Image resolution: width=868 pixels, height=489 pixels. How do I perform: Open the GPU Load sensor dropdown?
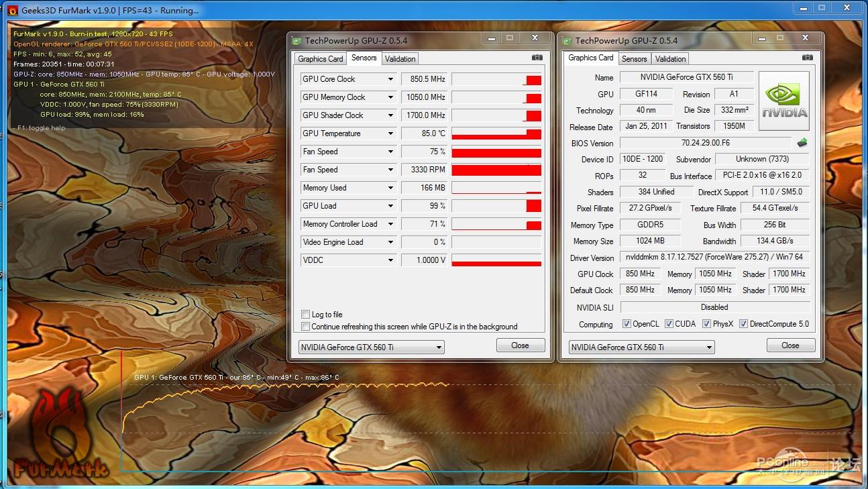390,206
